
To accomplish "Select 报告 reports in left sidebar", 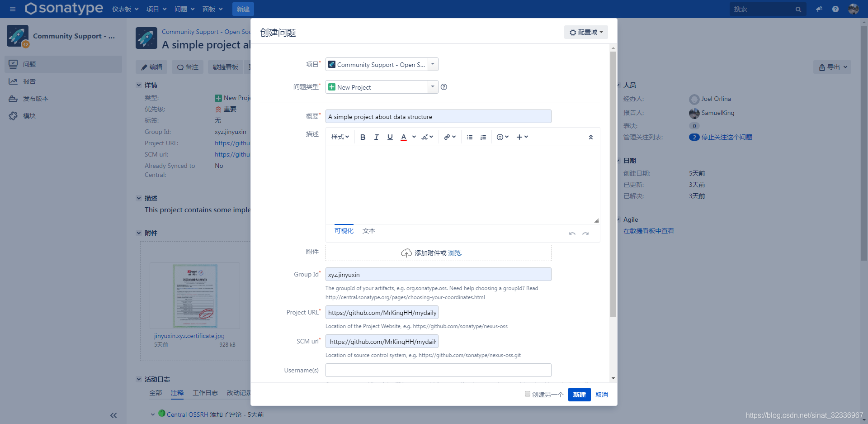I will pos(63,81).
